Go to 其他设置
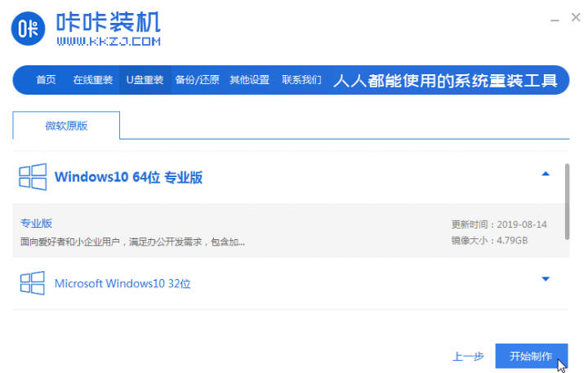 pyautogui.click(x=249, y=80)
